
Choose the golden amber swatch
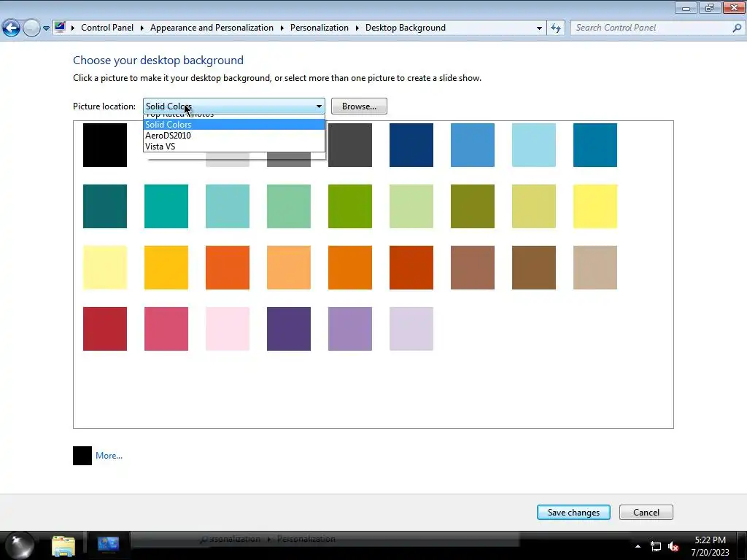coord(166,267)
